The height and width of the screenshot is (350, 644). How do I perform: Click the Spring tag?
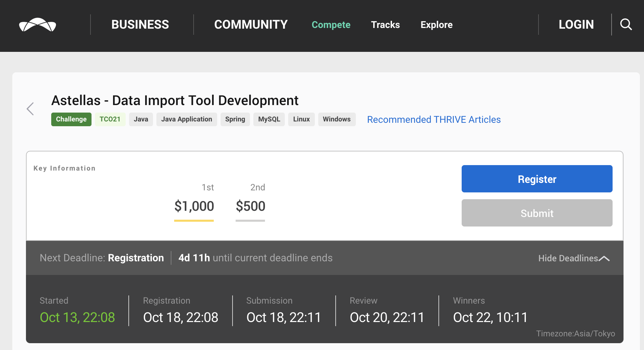[235, 119]
